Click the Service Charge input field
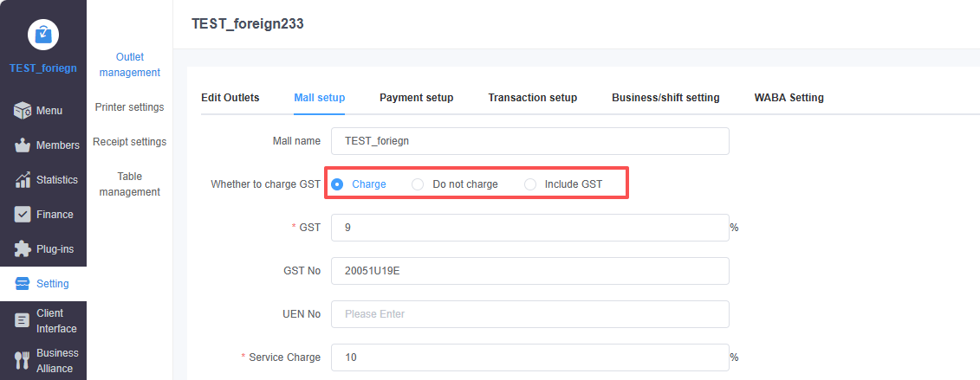This screenshot has width=980, height=380. 529,357
